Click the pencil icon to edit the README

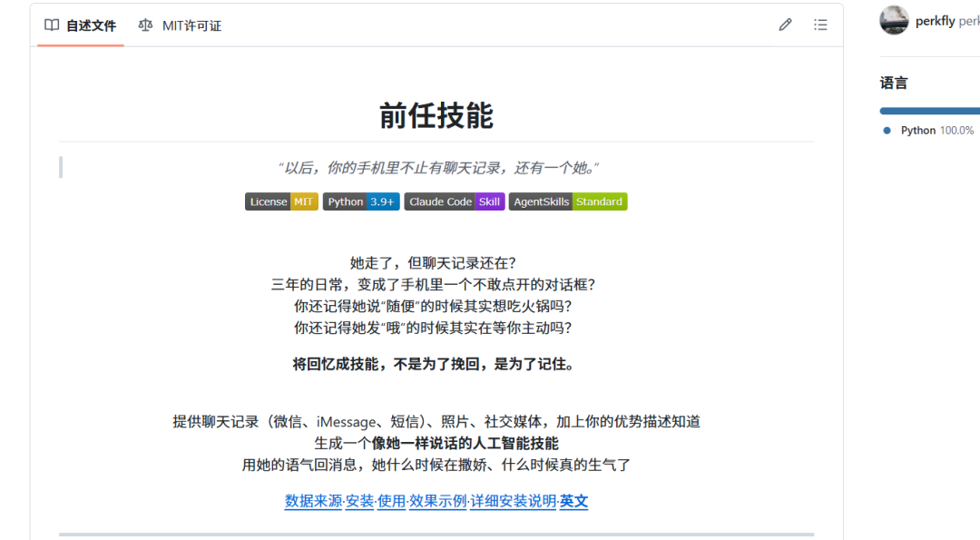785,25
